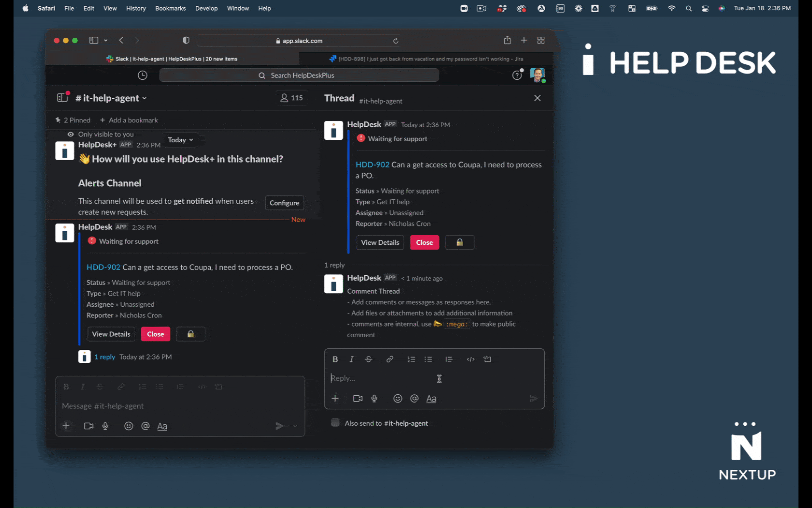Click plus attach icon in channel message box
This screenshot has width=812, height=508.
pos(66,426)
